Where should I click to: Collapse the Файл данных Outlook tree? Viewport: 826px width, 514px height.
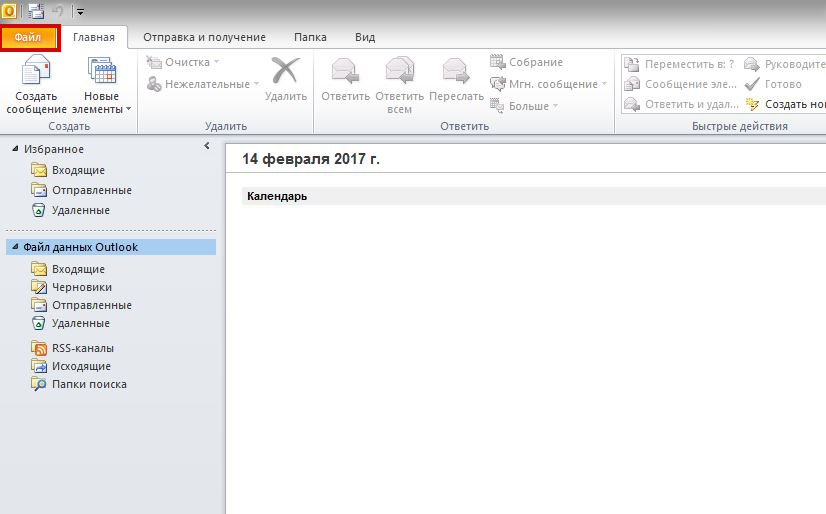point(15,247)
